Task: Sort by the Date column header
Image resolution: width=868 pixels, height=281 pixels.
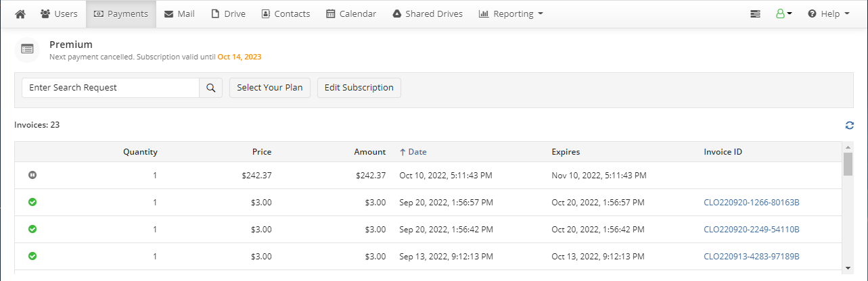Action: point(413,152)
